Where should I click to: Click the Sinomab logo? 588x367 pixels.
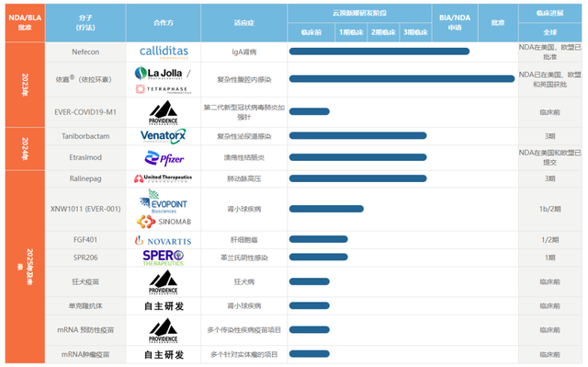[x=164, y=222]
